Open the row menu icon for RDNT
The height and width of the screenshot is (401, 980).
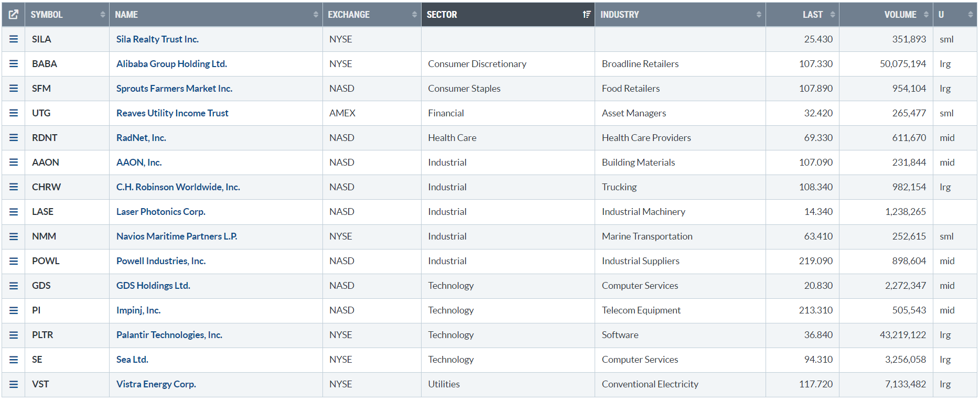(14, 138)
